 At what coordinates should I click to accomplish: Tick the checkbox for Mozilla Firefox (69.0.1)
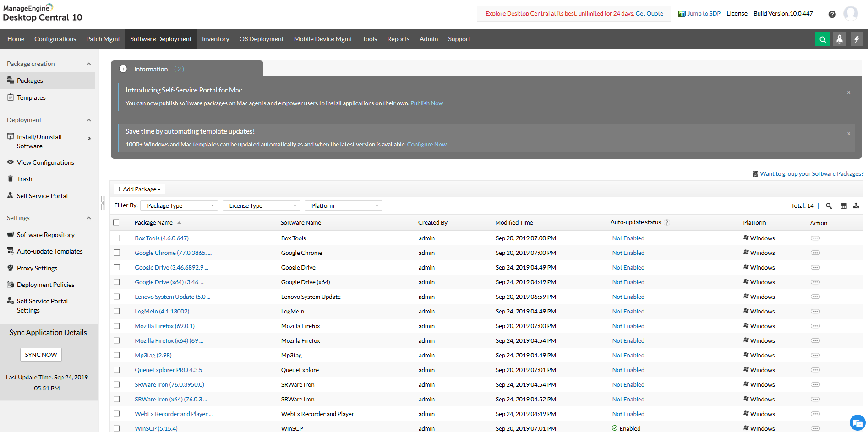point(116,326)
